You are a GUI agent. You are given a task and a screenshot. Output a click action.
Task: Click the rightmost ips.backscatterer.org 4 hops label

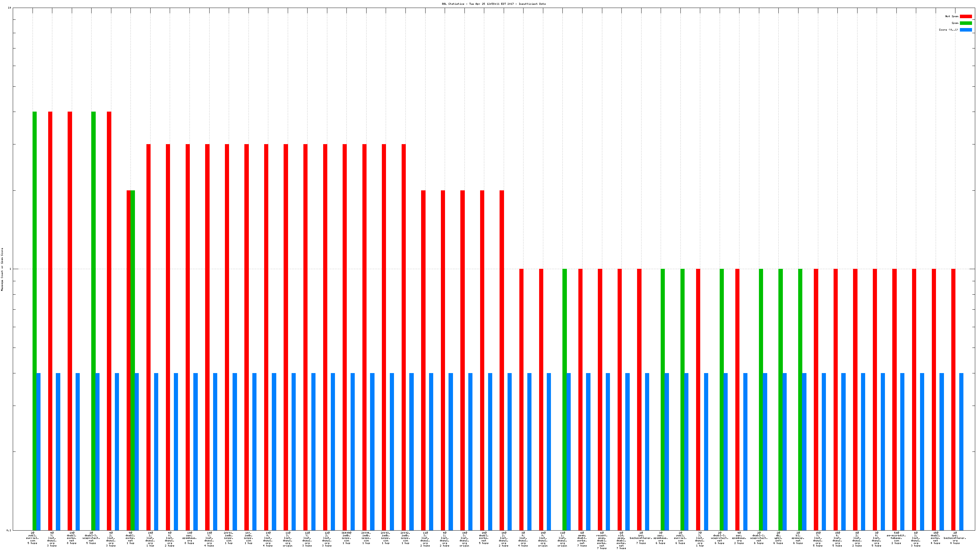[x=955, y=538]
